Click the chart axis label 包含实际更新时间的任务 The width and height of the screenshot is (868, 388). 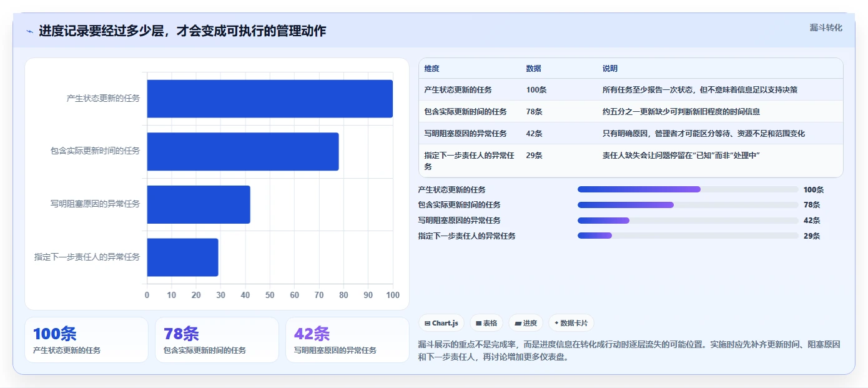[x=96, y=151]
